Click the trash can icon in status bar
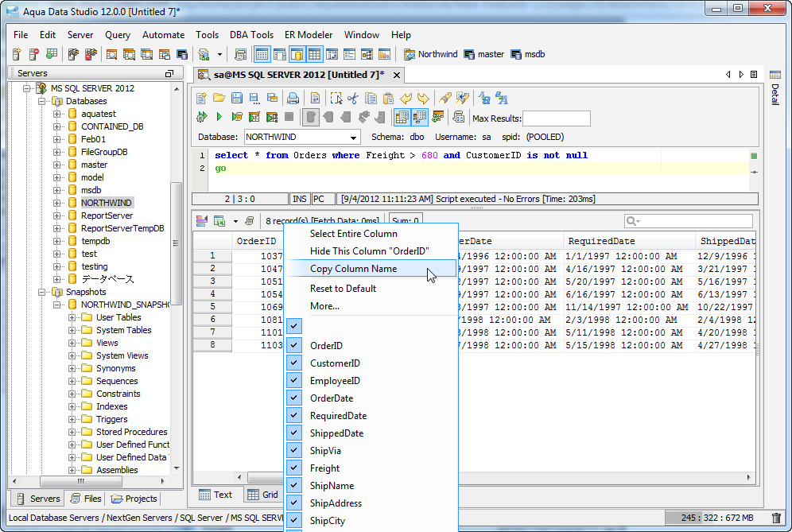This screenshot has height=532, width=792. point(776,518)
